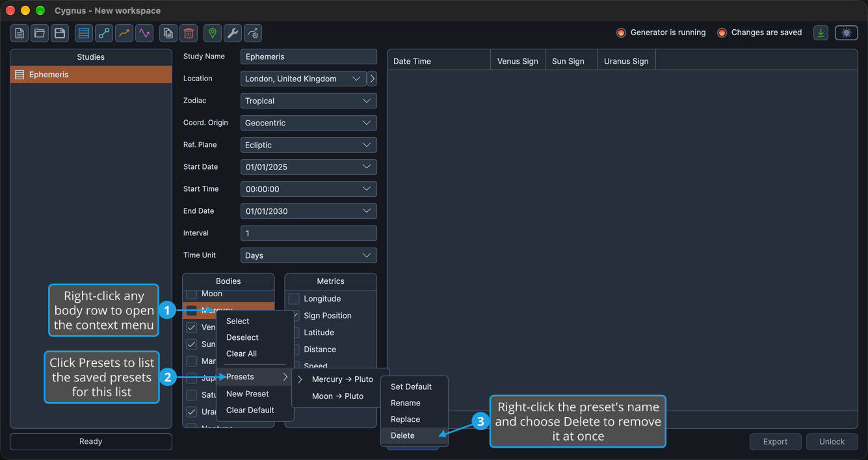Click the Export button

tap(775, 442)
